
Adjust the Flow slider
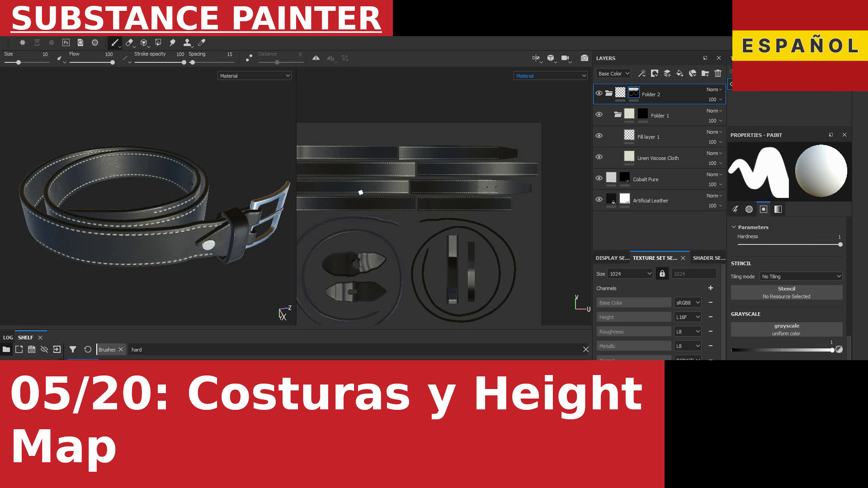coord(92,62)
